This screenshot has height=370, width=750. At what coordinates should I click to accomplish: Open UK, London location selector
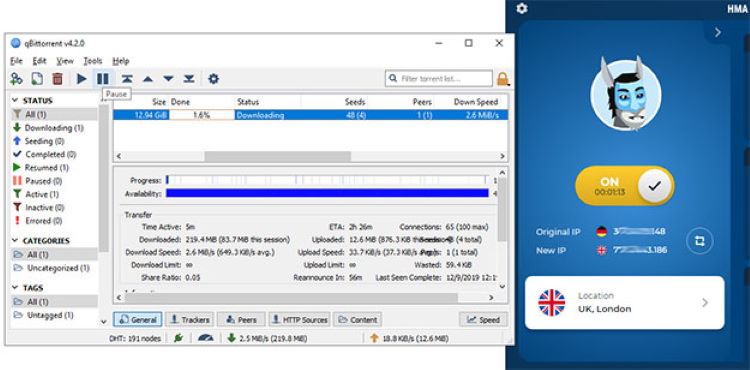pyautogui.click(x=625, y=303)
